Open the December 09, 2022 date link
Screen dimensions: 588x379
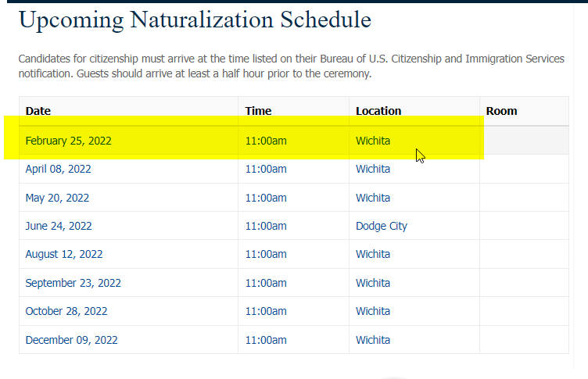coord(71,340)
